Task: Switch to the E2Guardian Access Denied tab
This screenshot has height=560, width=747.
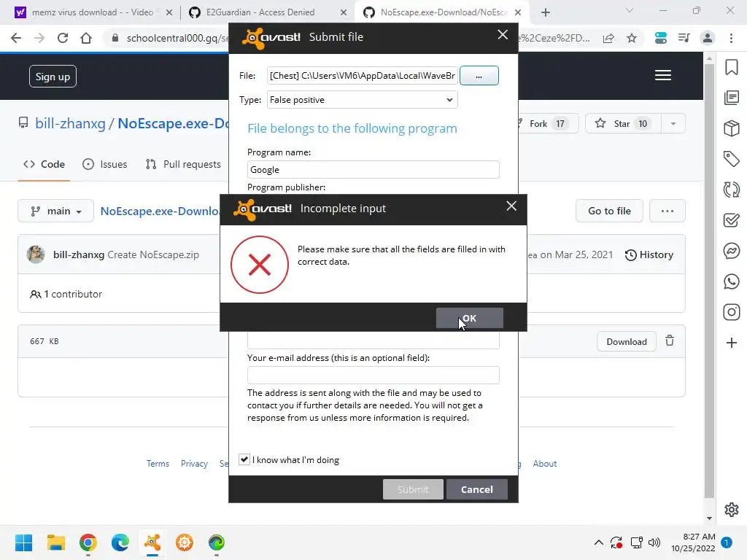Action: click(260, 12)
